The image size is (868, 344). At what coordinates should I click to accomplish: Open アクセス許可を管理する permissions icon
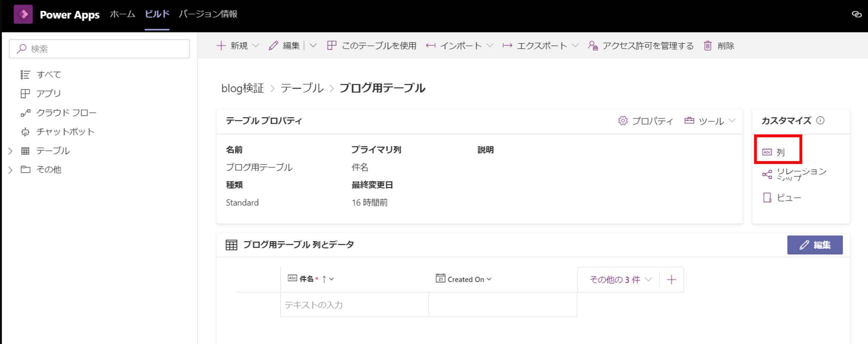click(x=593, y=46)
